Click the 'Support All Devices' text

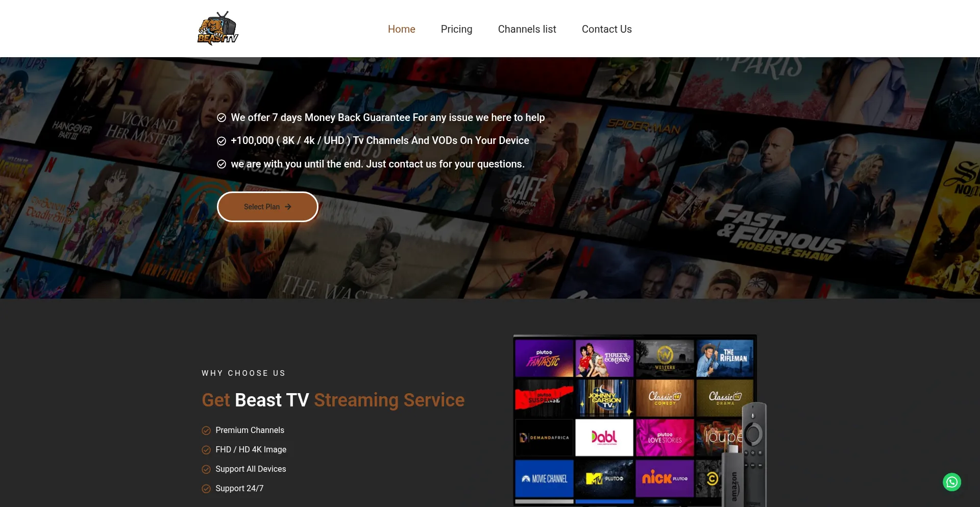click(x=251, y=469)
